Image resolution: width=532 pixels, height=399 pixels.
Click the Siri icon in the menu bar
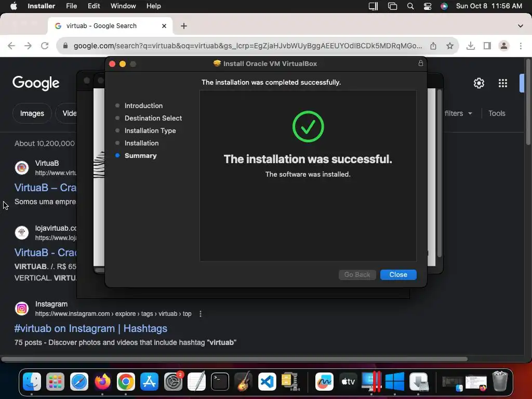[x=444, y=6]
